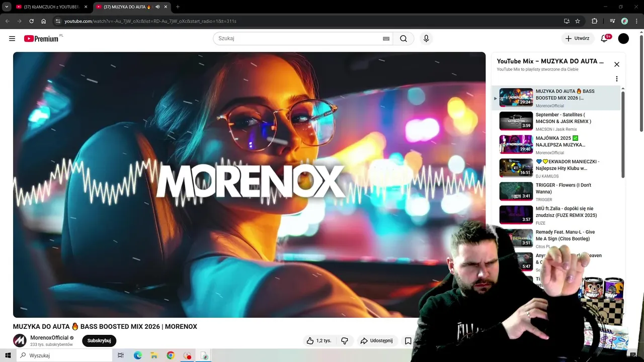This screenshot has height=362, width=644.
Task: Close the MUZYKA DO AUTA tab
Action: pos(166,7)
